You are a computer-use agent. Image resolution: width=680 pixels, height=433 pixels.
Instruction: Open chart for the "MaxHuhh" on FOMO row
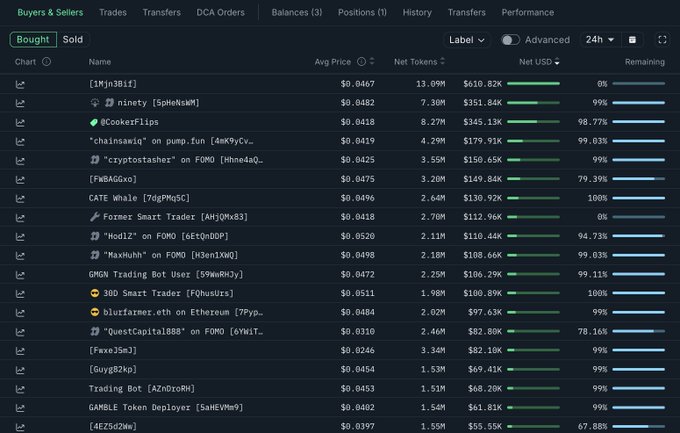pos(20,256)
